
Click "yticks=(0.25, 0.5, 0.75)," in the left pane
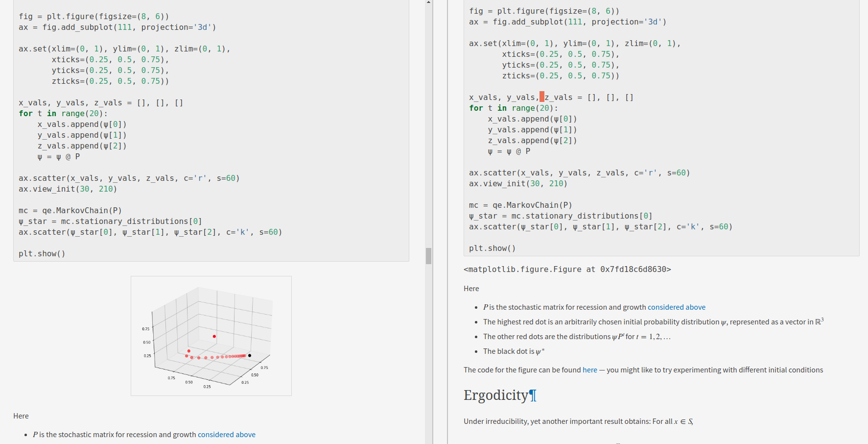[x=110, y=71]
